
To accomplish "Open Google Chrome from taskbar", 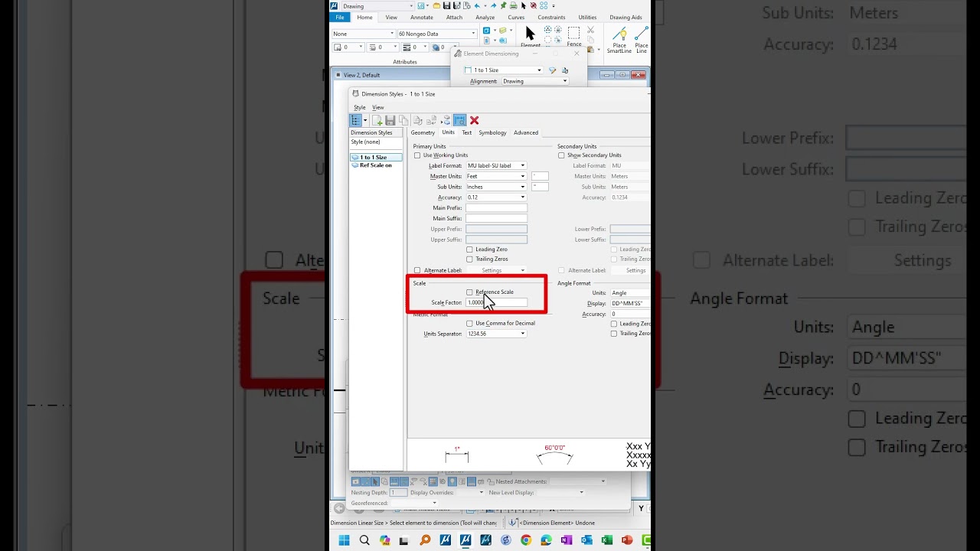I will [526, 540].
